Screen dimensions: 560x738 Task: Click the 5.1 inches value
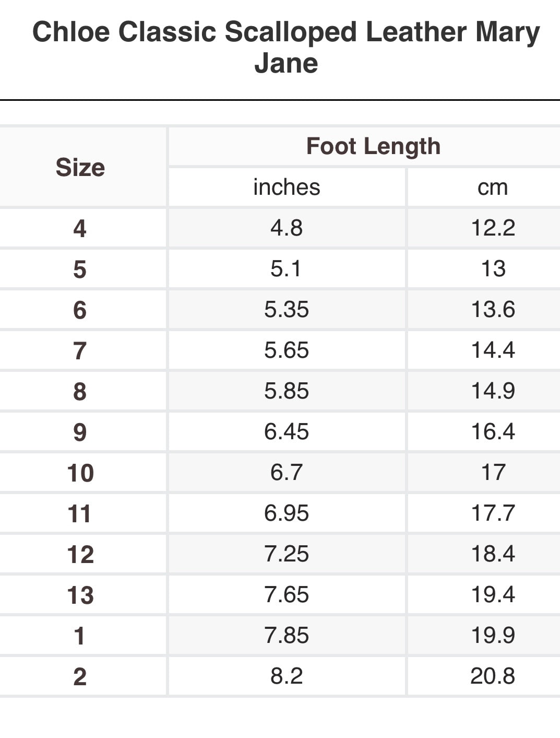286,268
